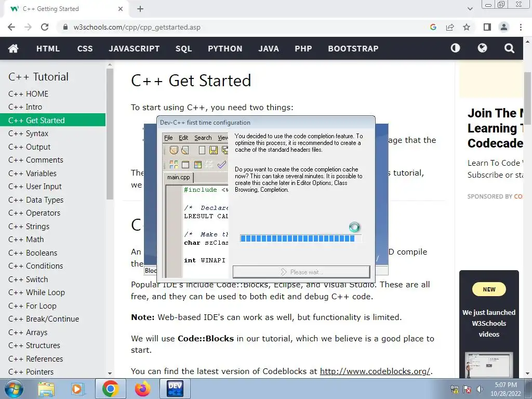Open the Chrome profile avatar
This screenshot has width=532, height=399.
(504, 27)
